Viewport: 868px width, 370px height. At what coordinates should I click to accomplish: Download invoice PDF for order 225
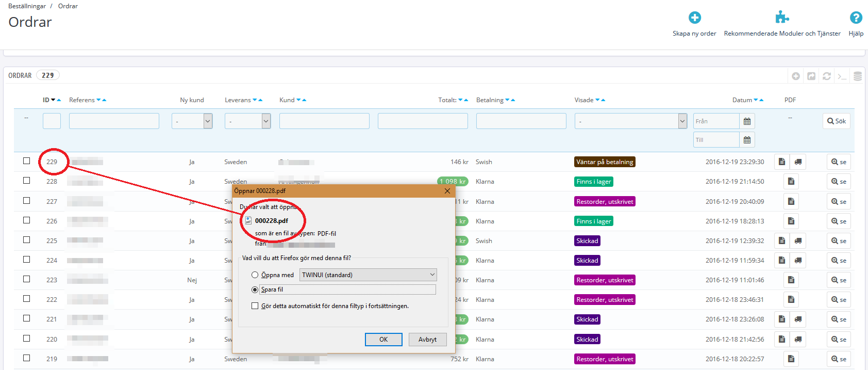(x=782, y=240)
